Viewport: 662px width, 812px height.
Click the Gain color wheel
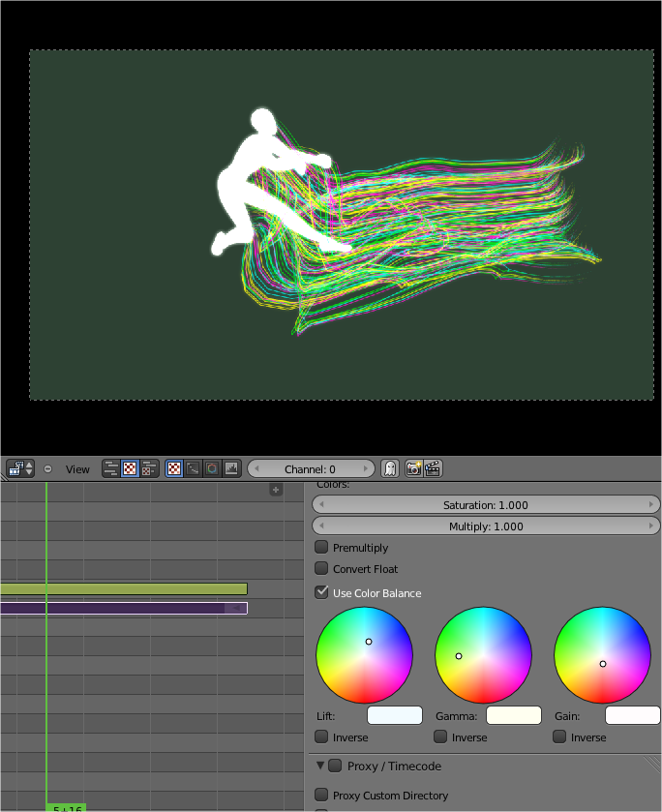[x=602, y=655]
